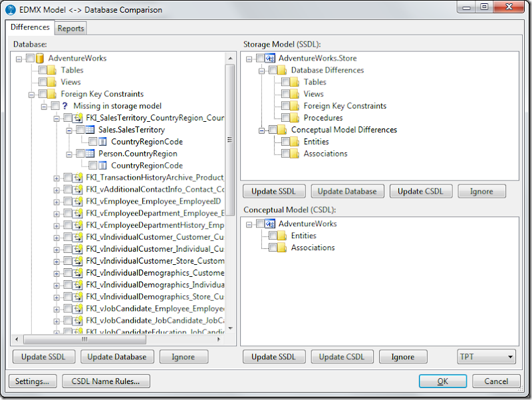Open the TPT inheritance dropdown
Viewport: 532px width, 400px height.
(x=486, y=357)
